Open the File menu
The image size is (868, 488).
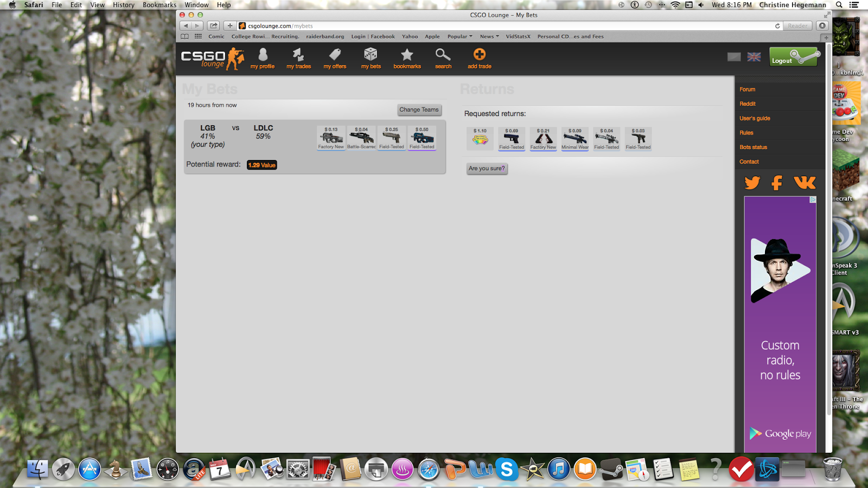pyautogui.click(x=57, y=5)
